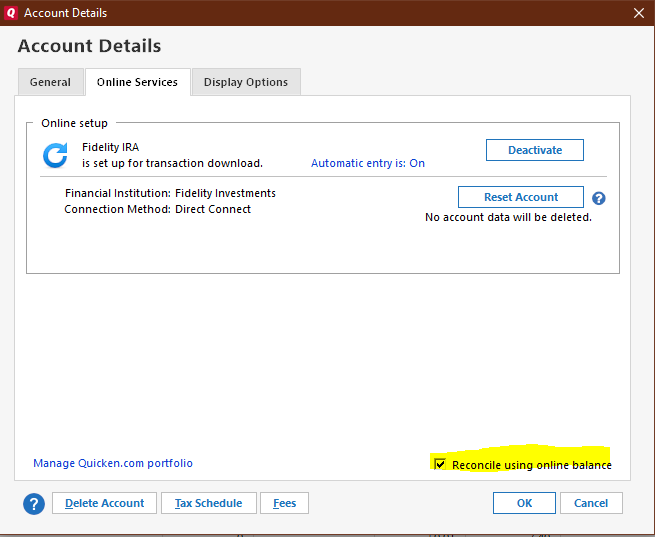
Task: Click the Deactivate button
Action: (535, 150)
